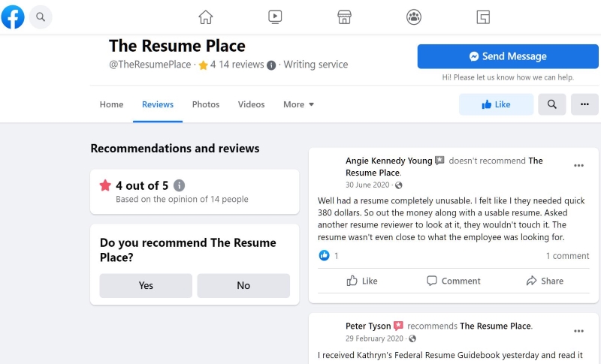Viewport: 601px width, 364px height.
Task: Toggle Like on The Resume Place page
Action: (496, 104)
